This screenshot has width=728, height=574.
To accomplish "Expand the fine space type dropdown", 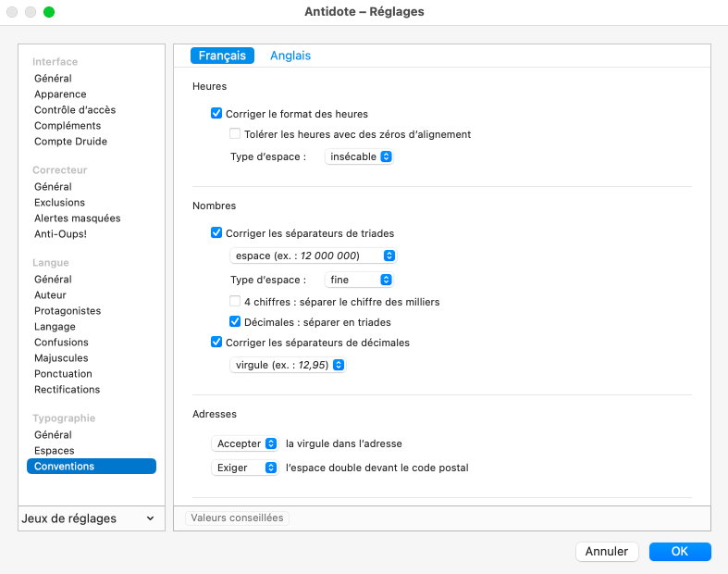I will (360, 280).
